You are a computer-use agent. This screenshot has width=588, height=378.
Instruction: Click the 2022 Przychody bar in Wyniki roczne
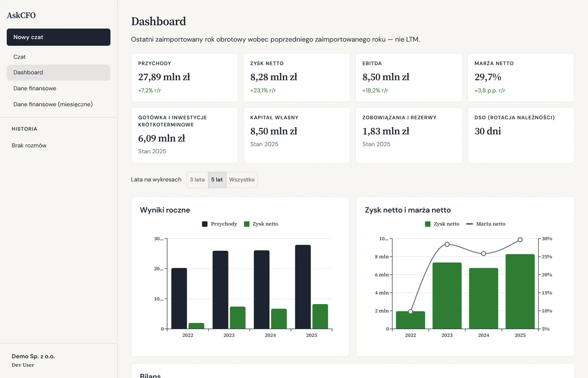(x=179, y=298)
